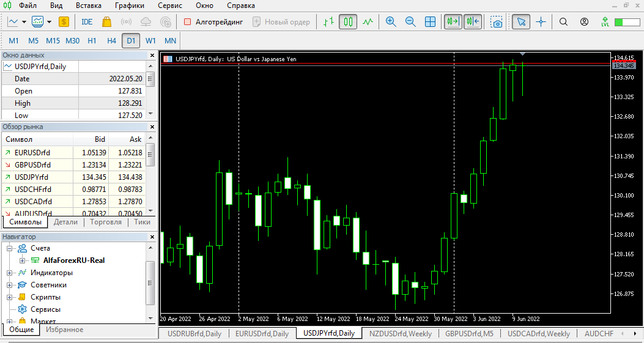
Task: Open the dropdown arrow beside the new chart icon
Action: point(24,22)
